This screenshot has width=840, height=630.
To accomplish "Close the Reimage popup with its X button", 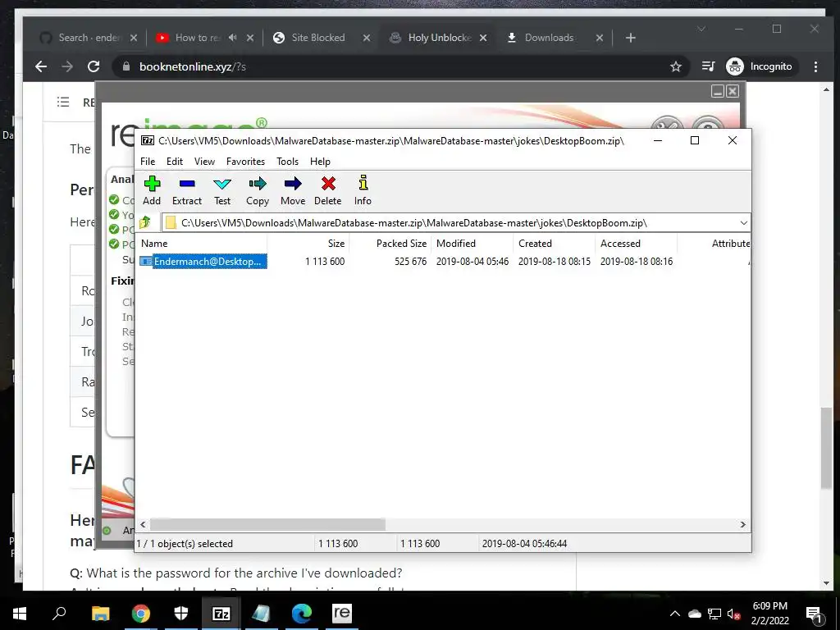I will tap(733, 91).
